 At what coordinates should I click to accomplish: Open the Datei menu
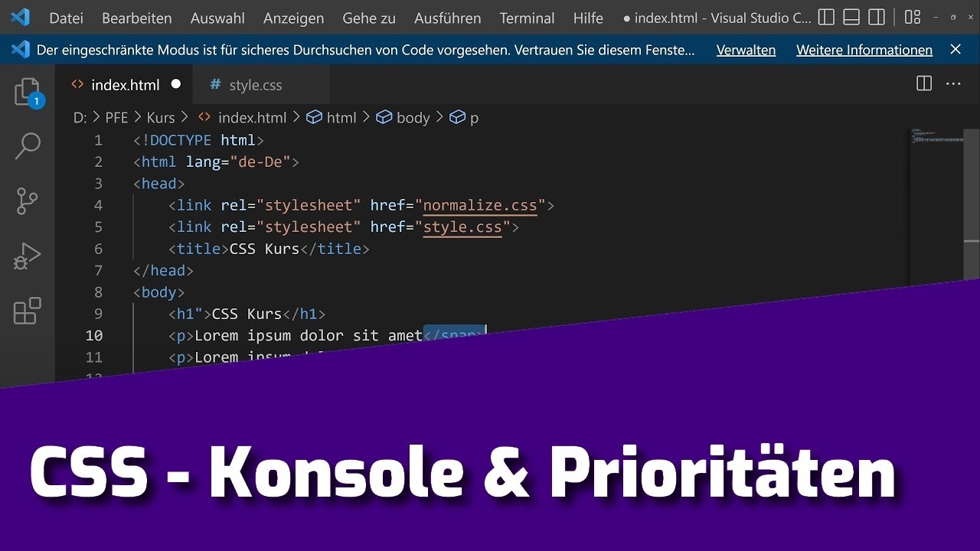(67, 18)
